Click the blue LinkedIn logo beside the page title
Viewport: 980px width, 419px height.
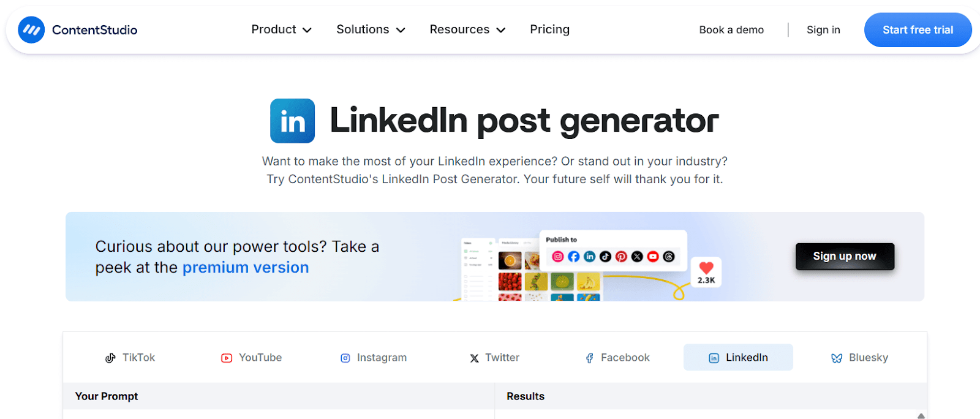point(292,121)
